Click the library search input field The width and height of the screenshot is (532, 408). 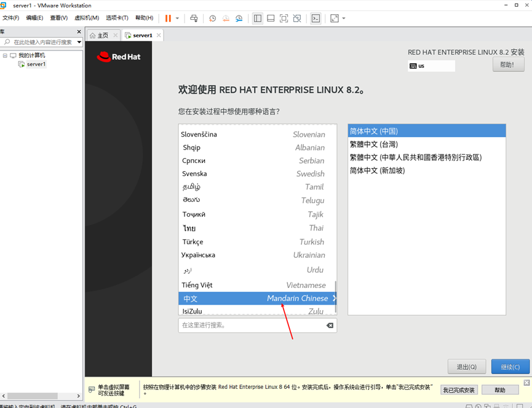coord(39,42)
